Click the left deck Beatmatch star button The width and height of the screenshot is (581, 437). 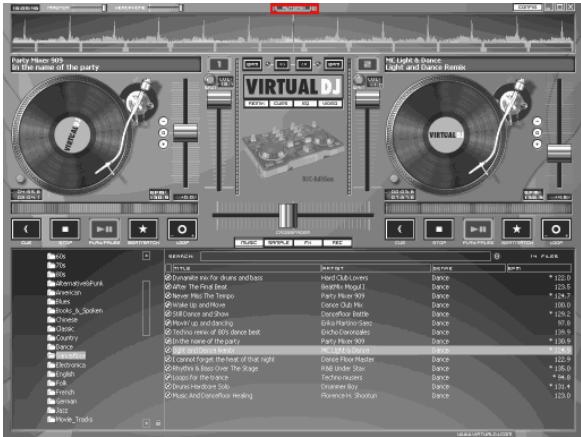coord(143,229)
